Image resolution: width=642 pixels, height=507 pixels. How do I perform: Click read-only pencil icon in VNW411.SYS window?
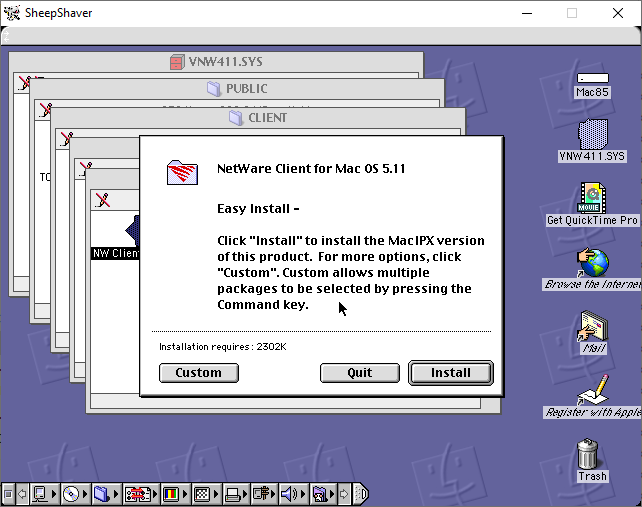24,83
